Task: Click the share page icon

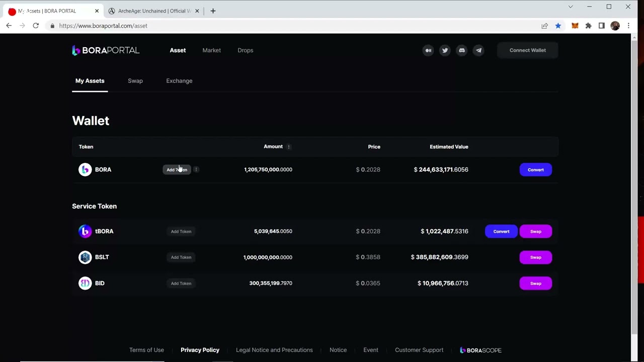Action: pos(544,26)
